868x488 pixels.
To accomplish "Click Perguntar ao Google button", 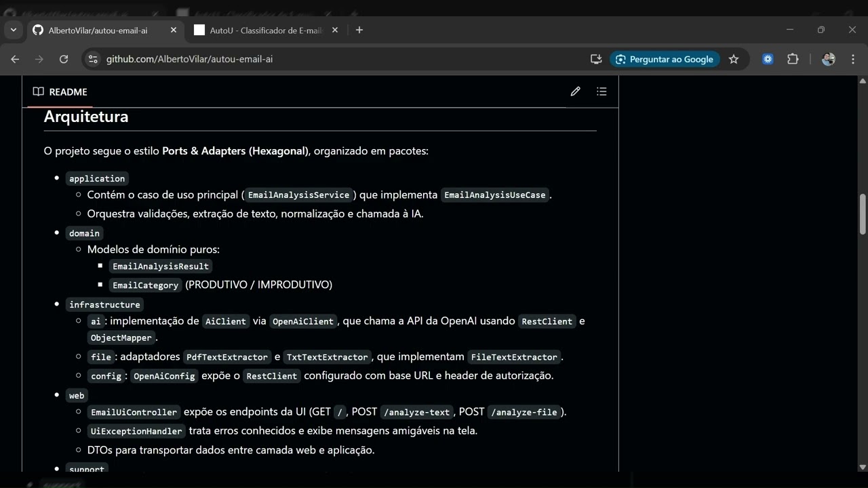I will pos(665,59).
